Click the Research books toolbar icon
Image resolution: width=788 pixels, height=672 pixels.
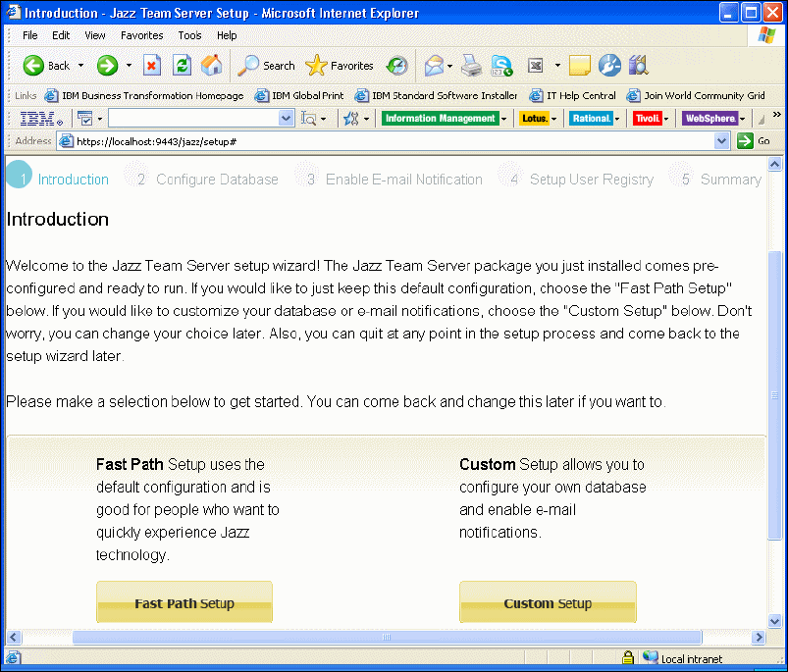click(x=639, y=66)
